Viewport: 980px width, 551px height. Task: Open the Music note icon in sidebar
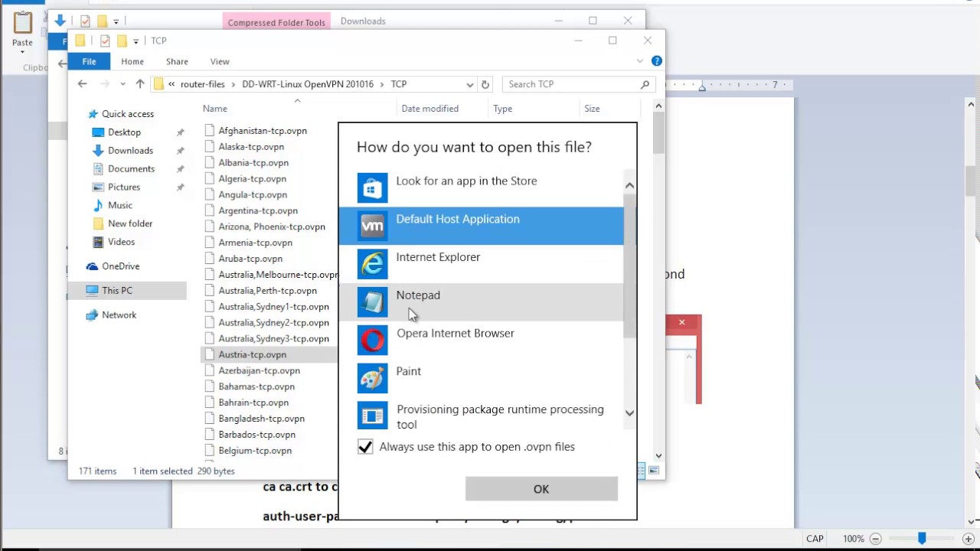pos(98,206)
